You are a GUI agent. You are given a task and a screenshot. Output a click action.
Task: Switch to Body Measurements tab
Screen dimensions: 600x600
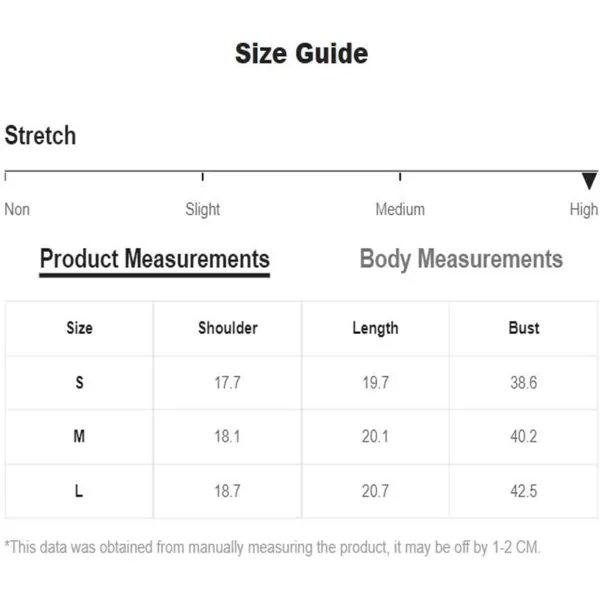(x=461, y=259)
